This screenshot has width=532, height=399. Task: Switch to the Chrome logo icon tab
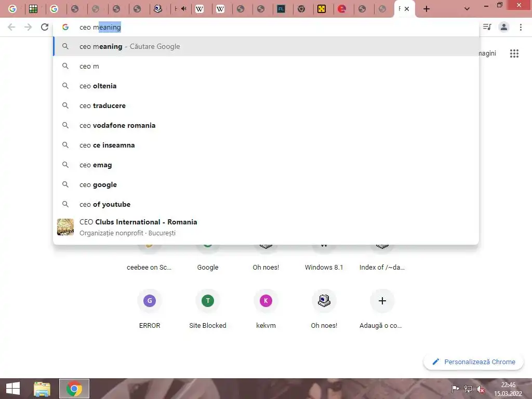point(301,9)
